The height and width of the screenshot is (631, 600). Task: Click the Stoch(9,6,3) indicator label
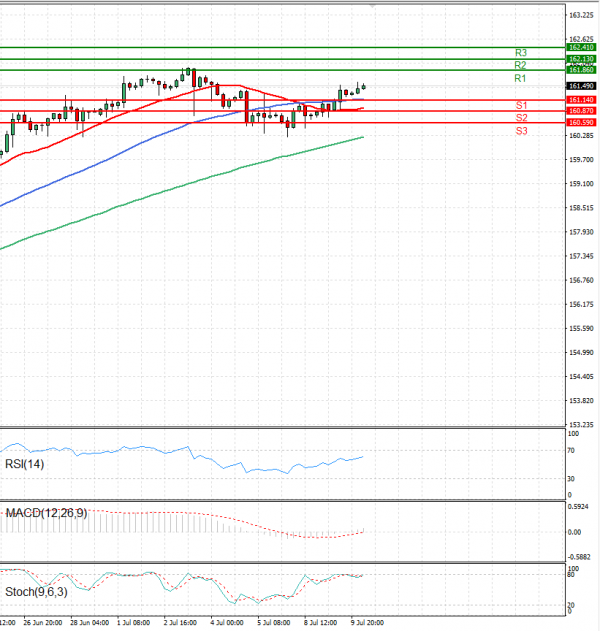coord(36,592)
